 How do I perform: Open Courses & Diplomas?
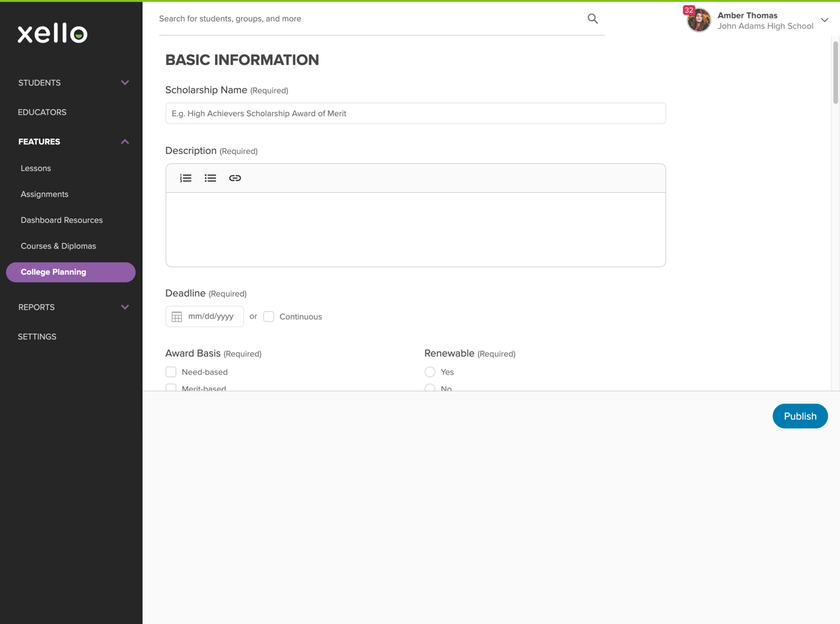click(59, 246)
